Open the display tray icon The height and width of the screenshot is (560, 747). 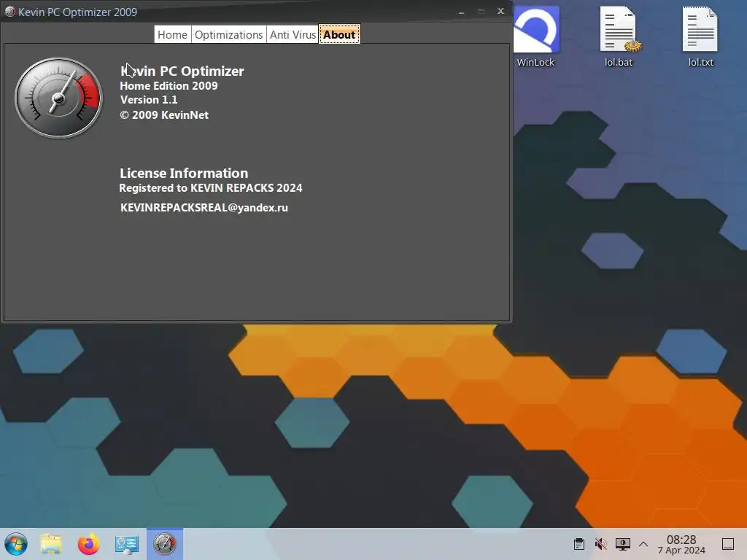coord(623,544)
